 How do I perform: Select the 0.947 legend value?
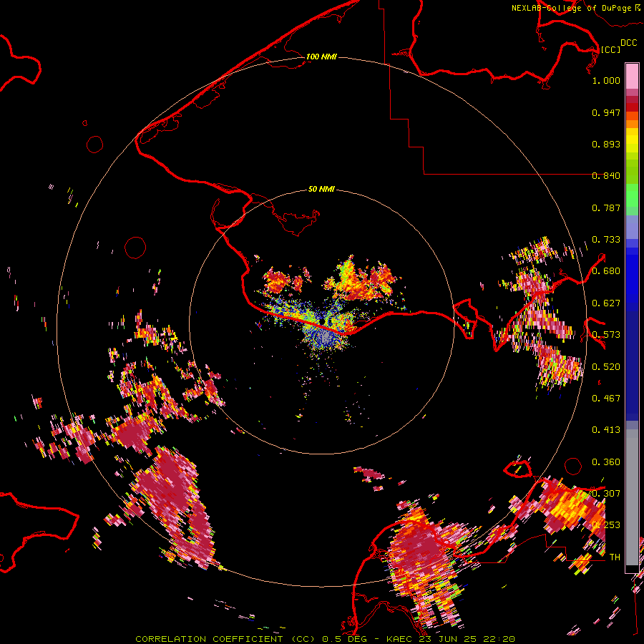606,112
